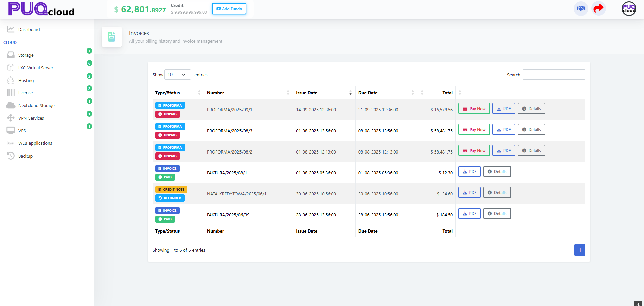Click the bottom-right download corner icon
644x306 pixels.
coord(638,304)
